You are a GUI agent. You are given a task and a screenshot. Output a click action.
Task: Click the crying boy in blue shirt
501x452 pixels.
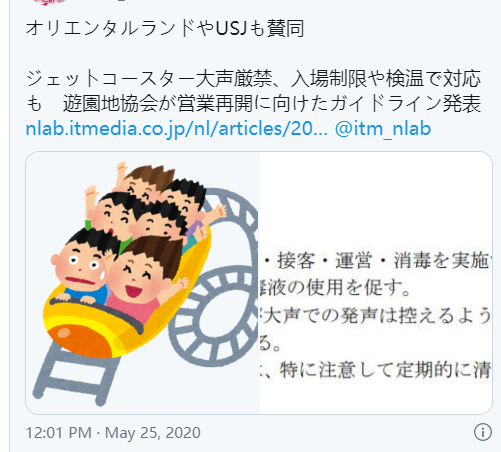point(81,267)
